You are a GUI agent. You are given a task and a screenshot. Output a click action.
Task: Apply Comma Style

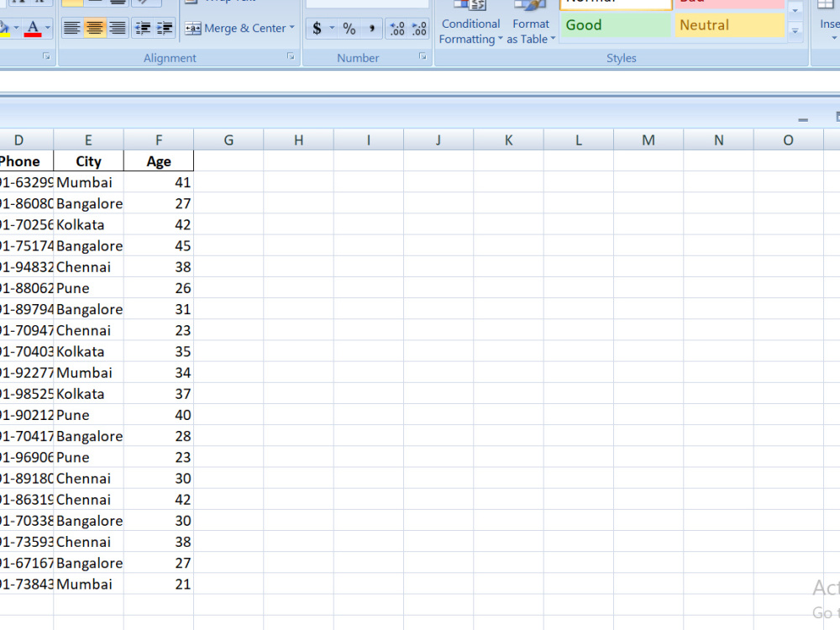(x=371, y=29)
